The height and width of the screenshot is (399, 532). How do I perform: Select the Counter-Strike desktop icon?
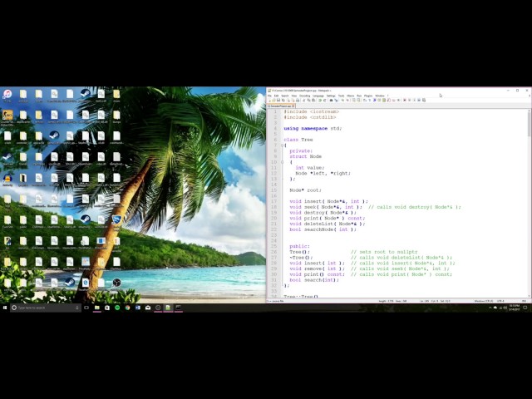pos(7,117)
